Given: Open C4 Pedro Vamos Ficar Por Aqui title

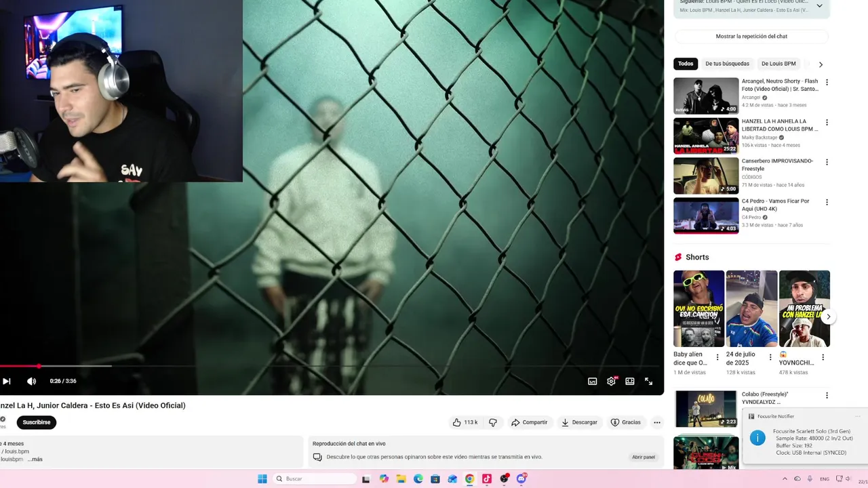Looking at the screenshot, I should (x=776, y=205).
